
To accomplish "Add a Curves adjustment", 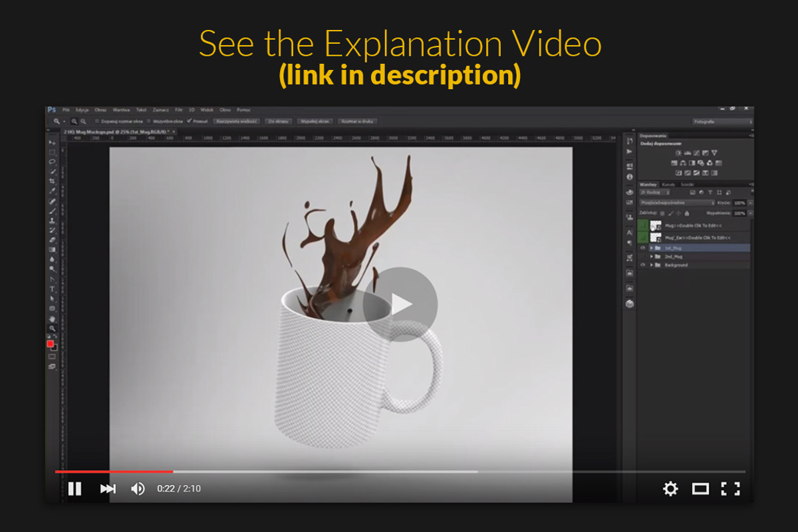I will coord(696,153).
